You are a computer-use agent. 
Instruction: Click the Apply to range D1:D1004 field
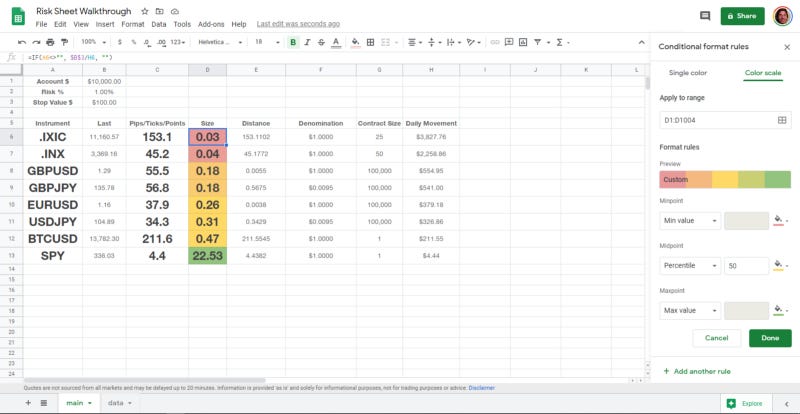[x=725, y=120]
